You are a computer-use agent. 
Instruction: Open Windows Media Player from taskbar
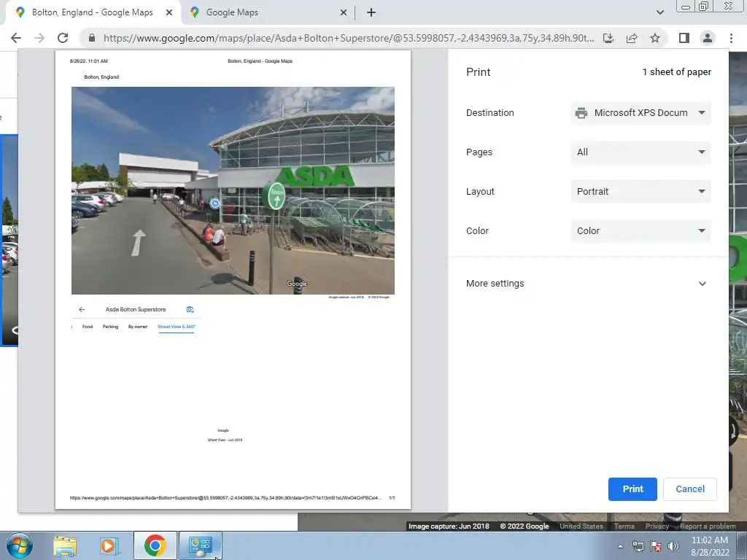click(109, 545)
